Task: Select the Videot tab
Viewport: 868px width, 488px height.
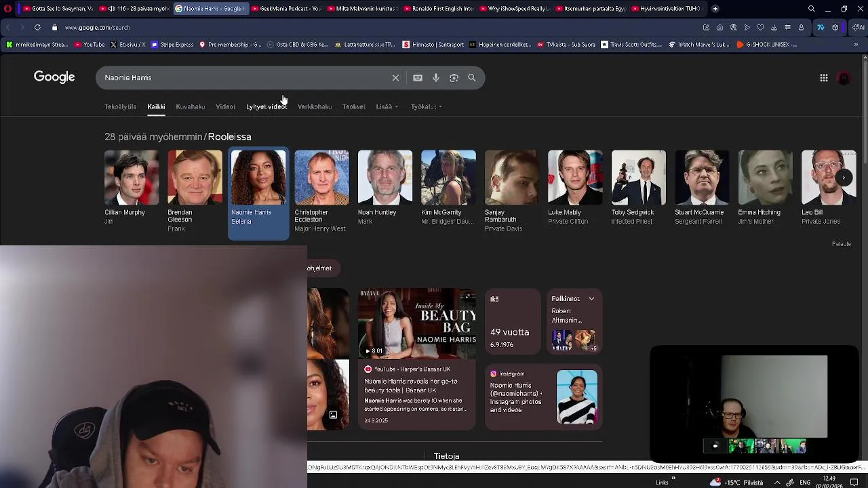Action: point(225,107)
